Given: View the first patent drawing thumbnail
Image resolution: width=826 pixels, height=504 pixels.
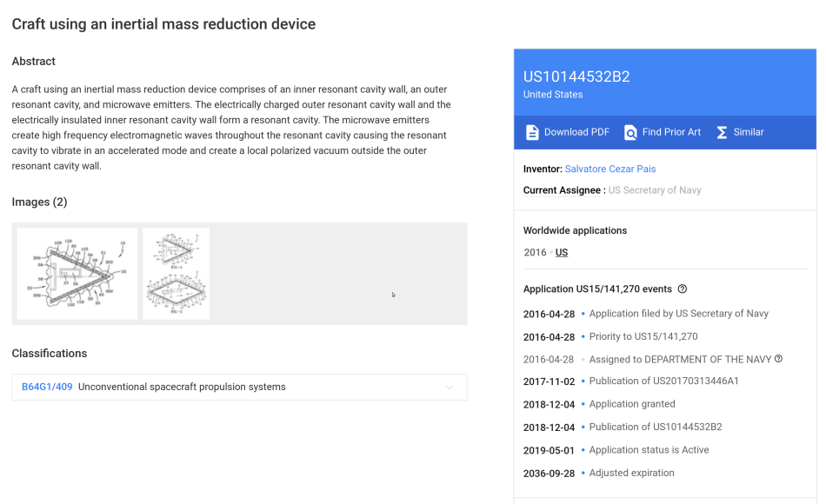Looking at the screenshot, I should click(77, 274).
